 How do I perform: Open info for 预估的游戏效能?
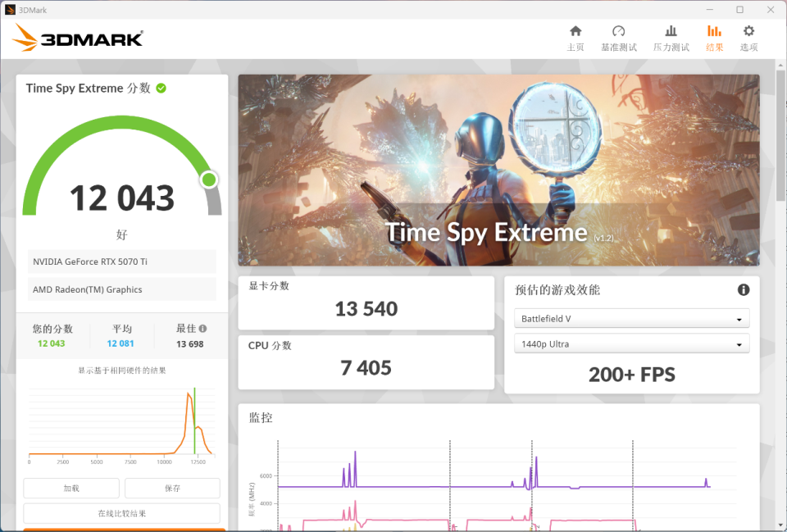point(744,289)
